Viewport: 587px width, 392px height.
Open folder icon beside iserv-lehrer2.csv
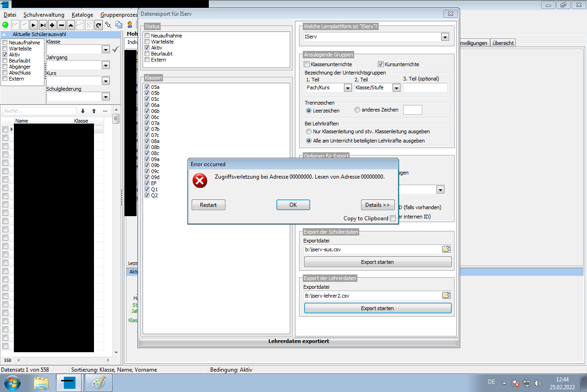tap(446, 295)
